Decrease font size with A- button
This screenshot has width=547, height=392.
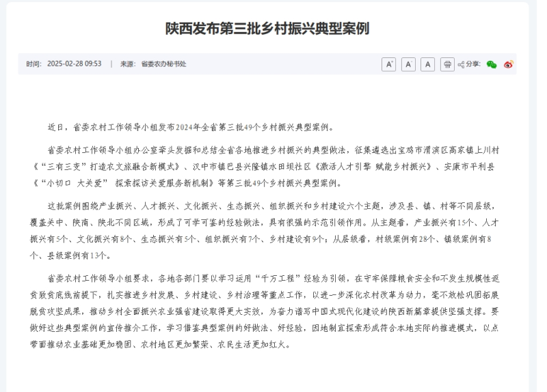pos(408,64)
